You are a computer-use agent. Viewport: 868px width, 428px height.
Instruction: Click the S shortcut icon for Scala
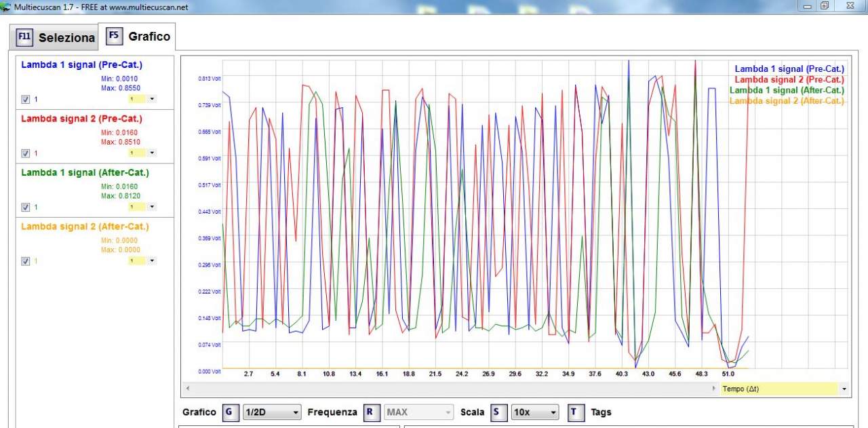(x=498, y=412)
